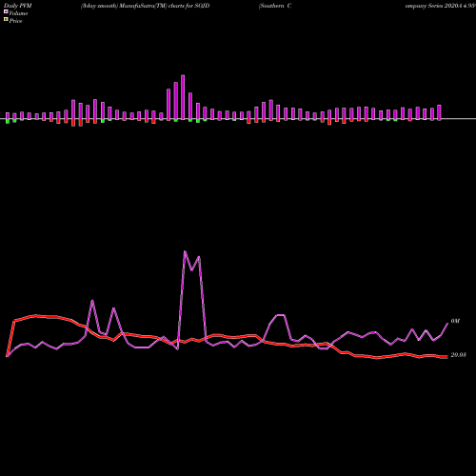Click the '29.03' price end label
This screenshot has width=476, height=476.
pos(458,355)
